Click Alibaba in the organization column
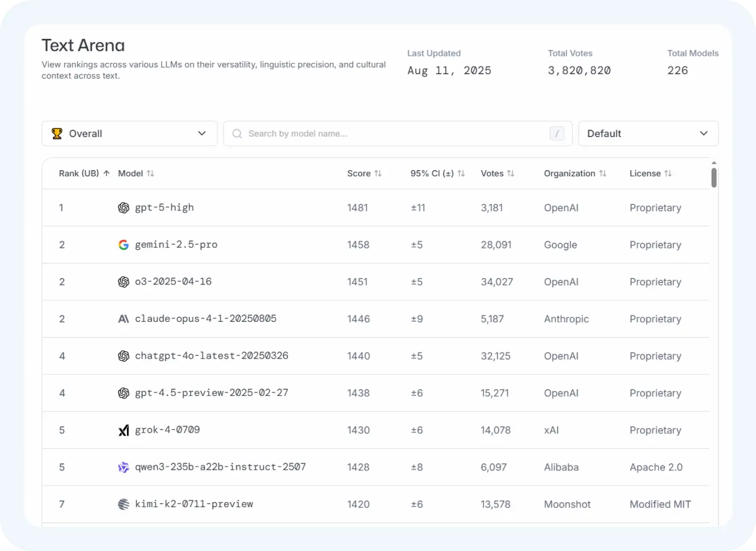 pos(561,467)
